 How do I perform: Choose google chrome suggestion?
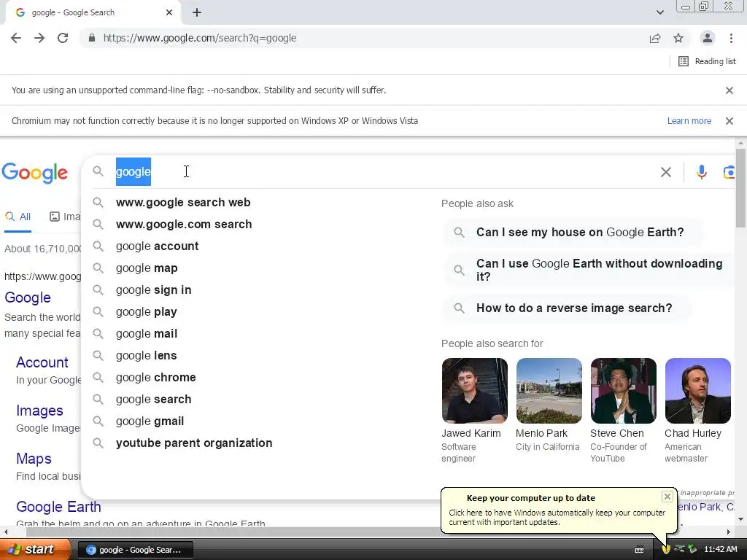pyautogui.click(x=156, y=378)
